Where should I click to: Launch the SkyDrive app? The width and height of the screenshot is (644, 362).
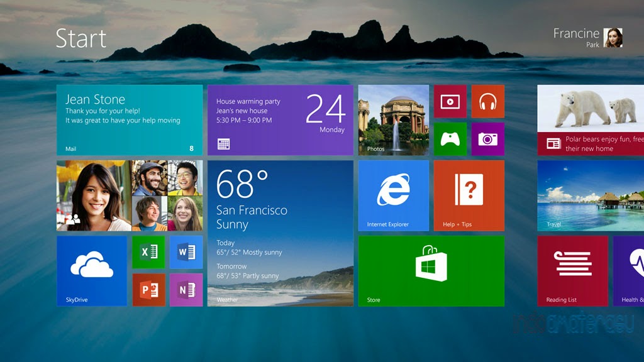coord(92,270)
